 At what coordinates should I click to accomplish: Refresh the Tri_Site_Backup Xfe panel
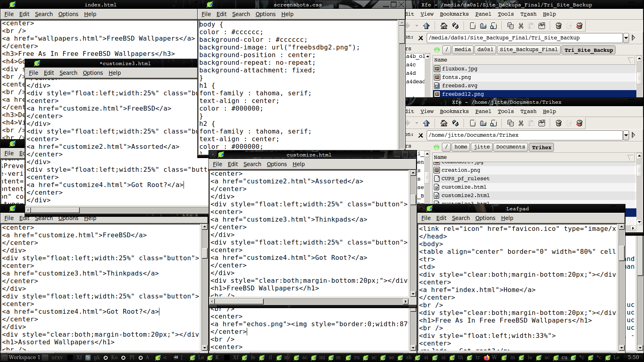click(456, 26)
